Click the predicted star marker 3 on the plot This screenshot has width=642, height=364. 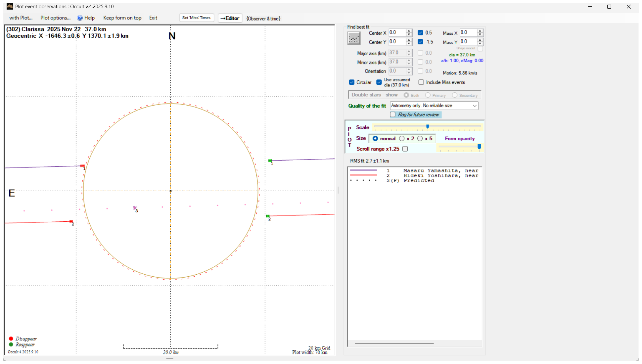tap(135, 208)
